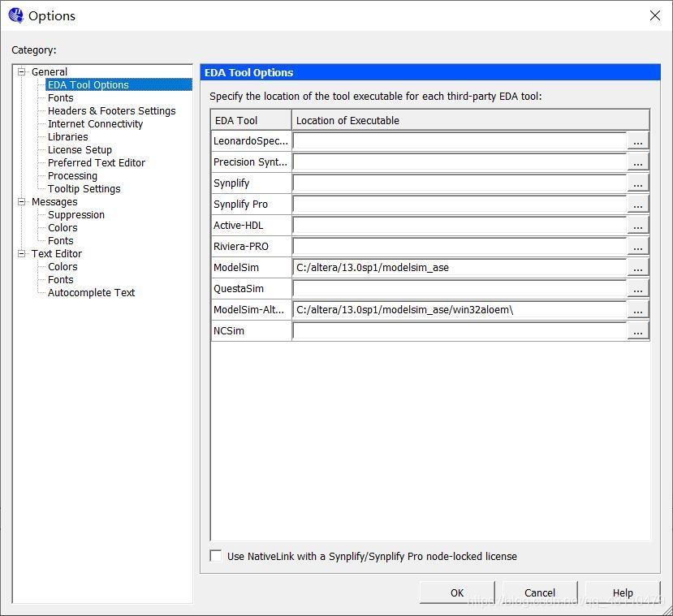Open Suppression under Messages
This screenshot has height=616, width=673.
(76, 214)
